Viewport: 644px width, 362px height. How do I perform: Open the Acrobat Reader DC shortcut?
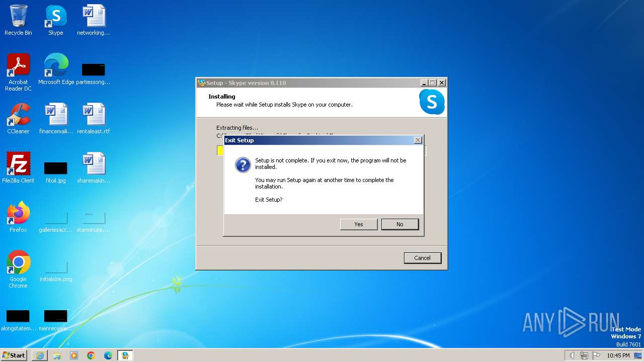[18, 72]
